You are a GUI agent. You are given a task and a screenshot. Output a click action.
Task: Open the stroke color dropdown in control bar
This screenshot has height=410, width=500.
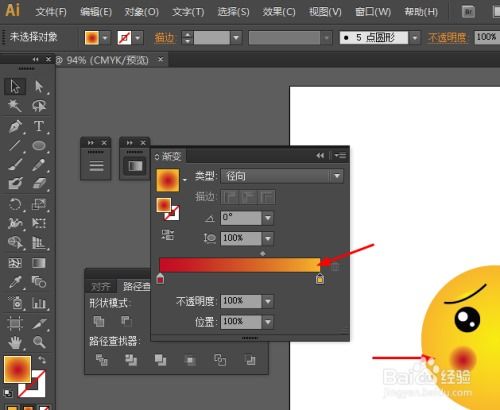tap(138, 38)
